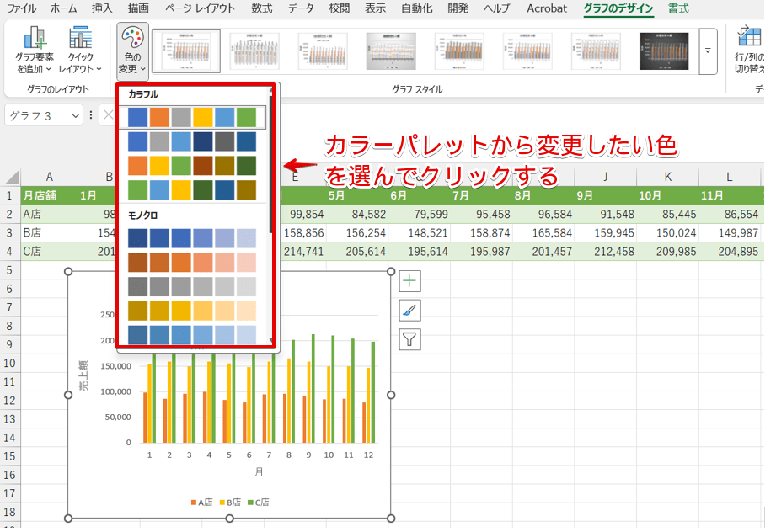Image resolution: width=776 pixels, height=532 pixels.
Task: Open the ファイル (File) menu
Action: tap(22, 8)
